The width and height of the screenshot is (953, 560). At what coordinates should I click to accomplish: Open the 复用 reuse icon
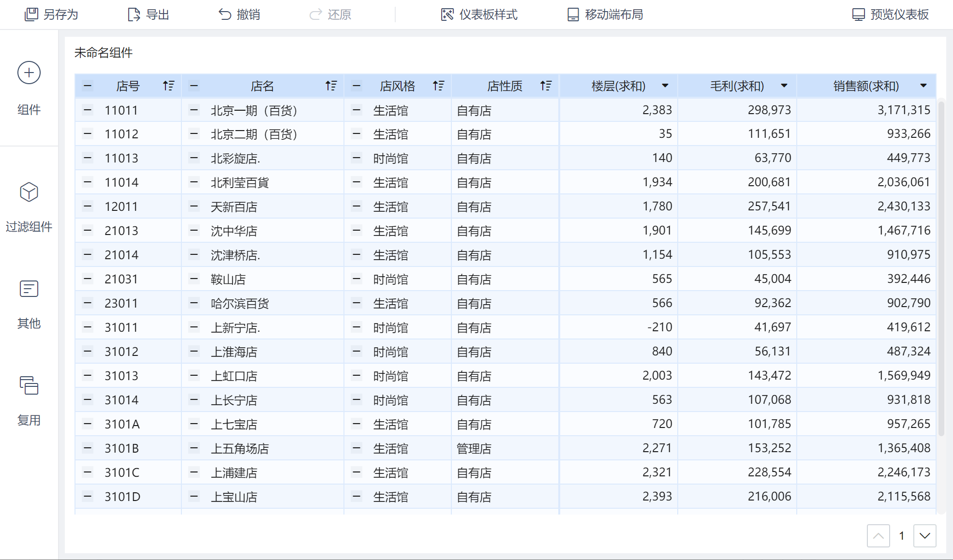(x=29, y=385)
